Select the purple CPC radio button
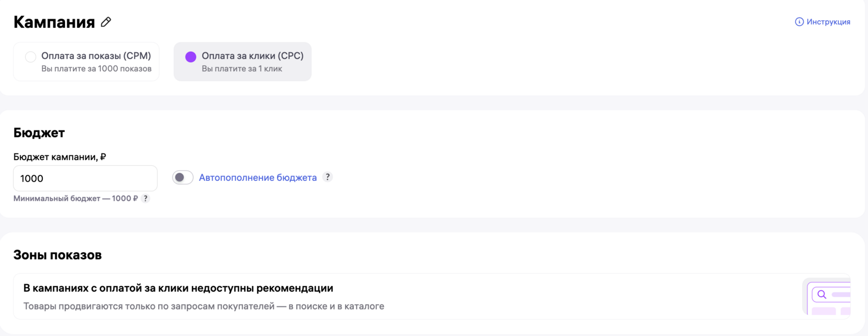Image resolution: width=868 pixels, height=336 pixels. tap(191, 56)
